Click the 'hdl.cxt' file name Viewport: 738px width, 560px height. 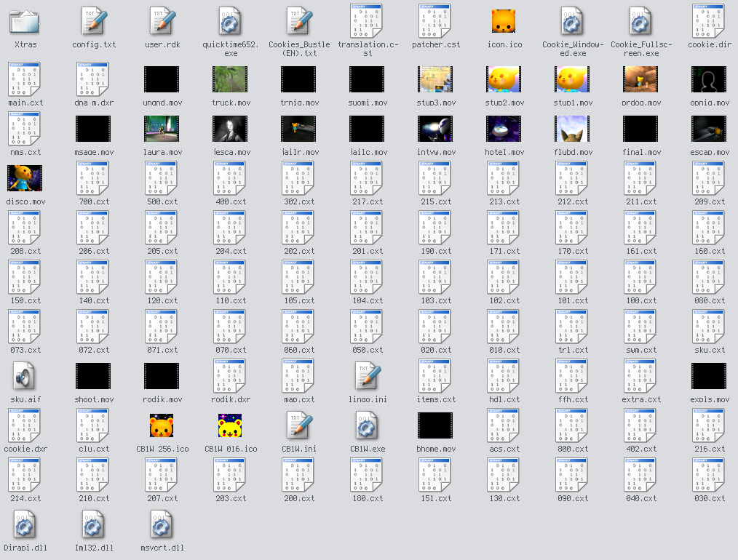pos(504,399)
